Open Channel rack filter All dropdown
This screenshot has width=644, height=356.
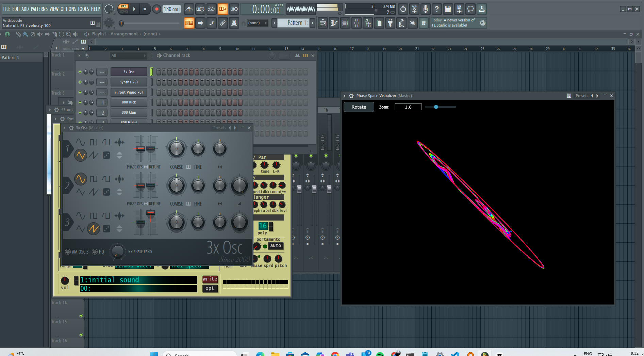coord(129,55)
